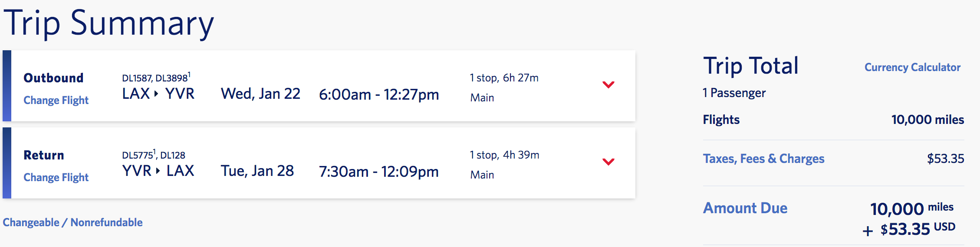Click the Trip Total heading
The width and height of the screenshot is (980, 247).
[x=751, y=66]
